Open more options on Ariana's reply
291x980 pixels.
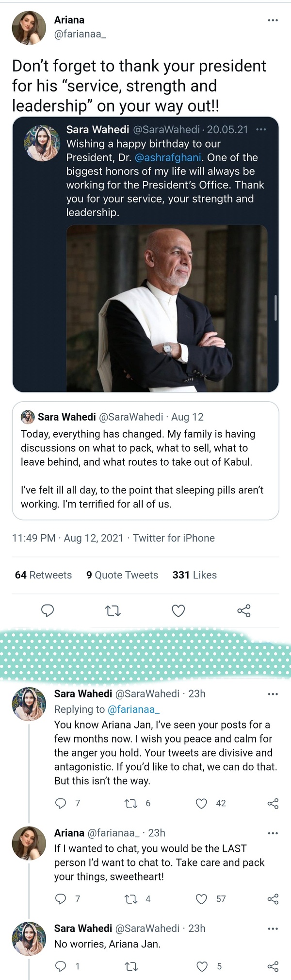point(273,833)
